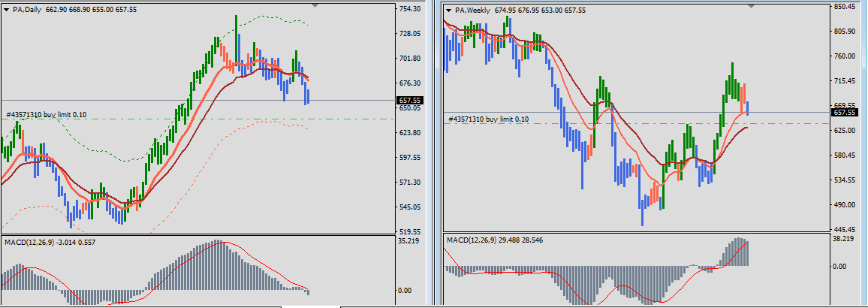Click the 35.219 value on Daily MACD scale
The height and width of the screenshot is (308, 868).
coord(408,242)
